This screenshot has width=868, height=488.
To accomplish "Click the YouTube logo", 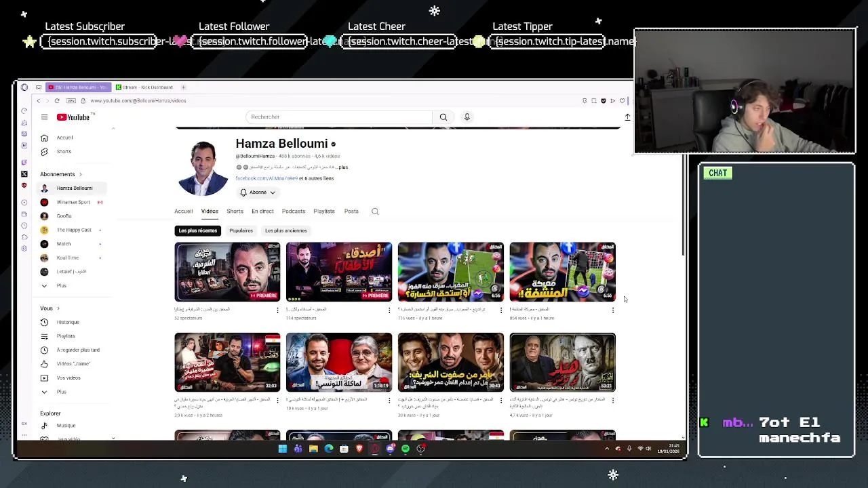I will pos(74,117).
